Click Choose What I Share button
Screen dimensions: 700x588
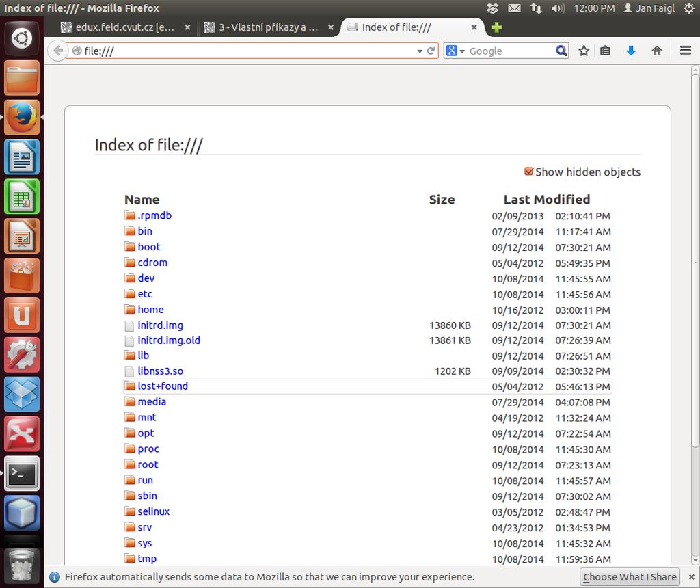tap(630, 577)
